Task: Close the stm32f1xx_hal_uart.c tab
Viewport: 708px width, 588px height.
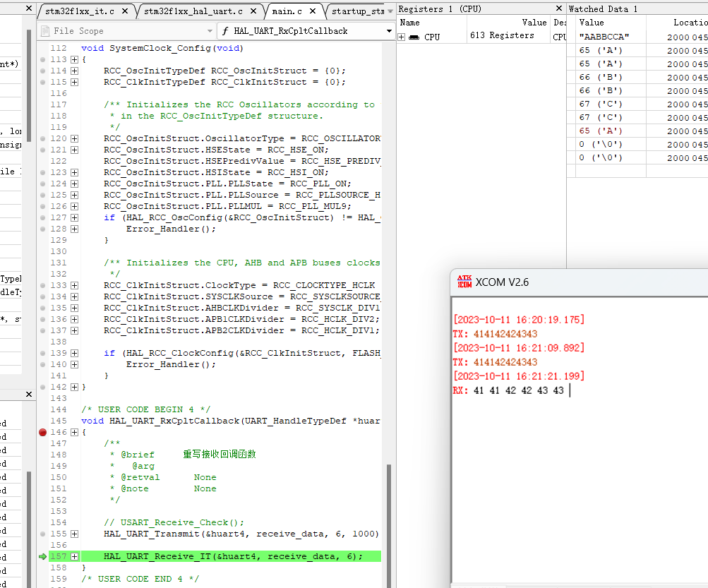Action: point(253,11)
